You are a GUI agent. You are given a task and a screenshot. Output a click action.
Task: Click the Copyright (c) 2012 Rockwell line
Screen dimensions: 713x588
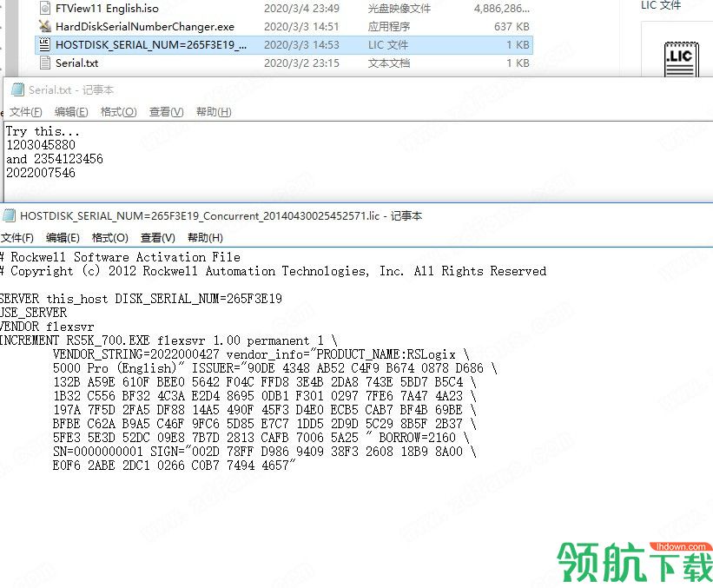[273, 271]
